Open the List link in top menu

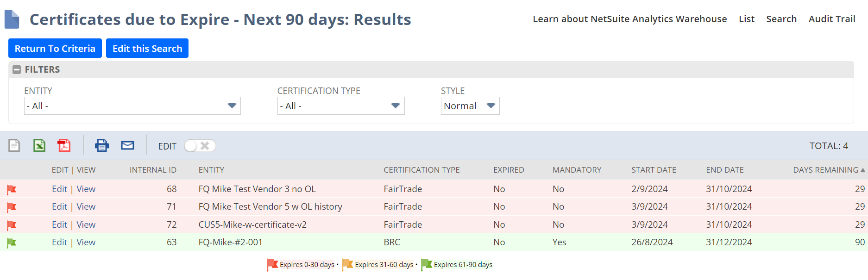point(747,19)
